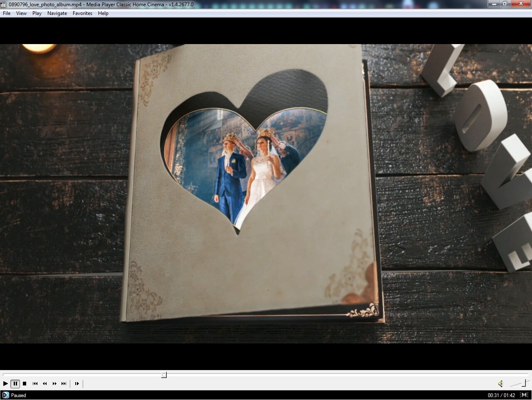Click the stereo audio indicator in status bar

(524, 395)
